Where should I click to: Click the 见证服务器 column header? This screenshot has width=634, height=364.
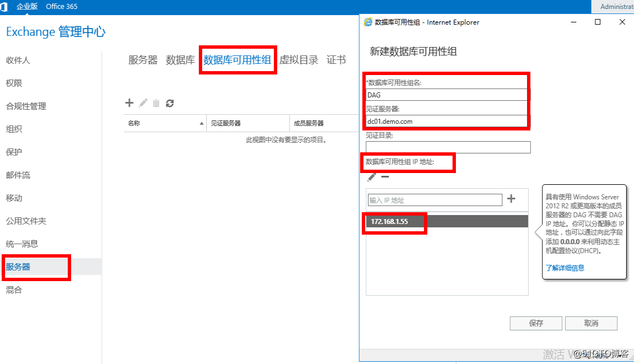(248, 123)
